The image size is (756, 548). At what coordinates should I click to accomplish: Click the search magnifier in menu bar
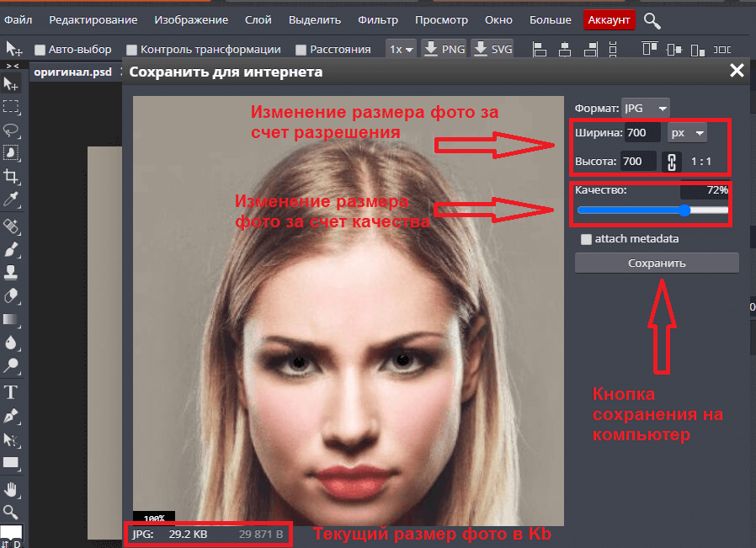(x=652, y=21)
